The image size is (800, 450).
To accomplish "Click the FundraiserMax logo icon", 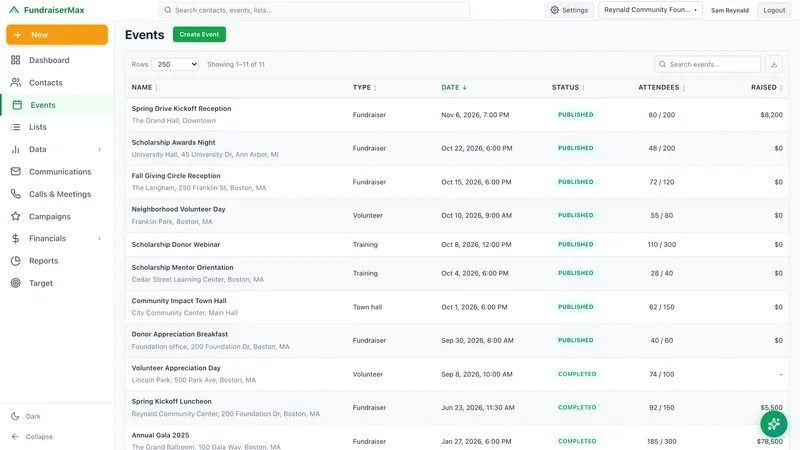I will pyautogui.click(x=14, y=10).
